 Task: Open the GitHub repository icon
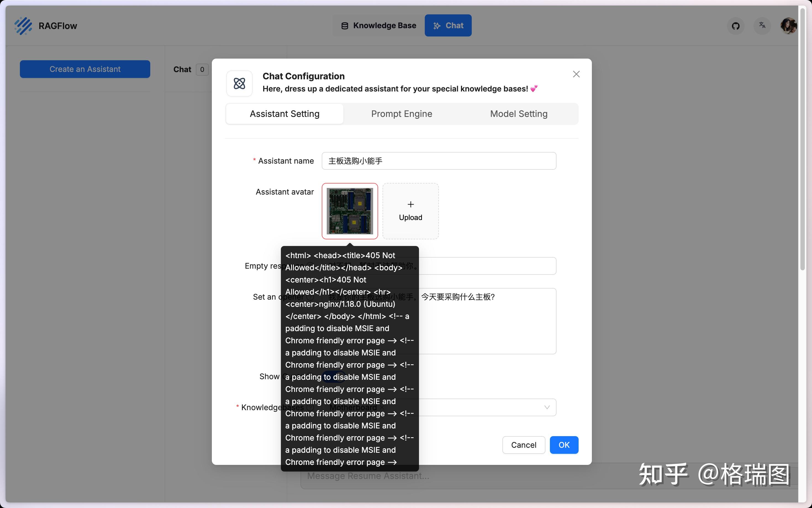point(735,26)
